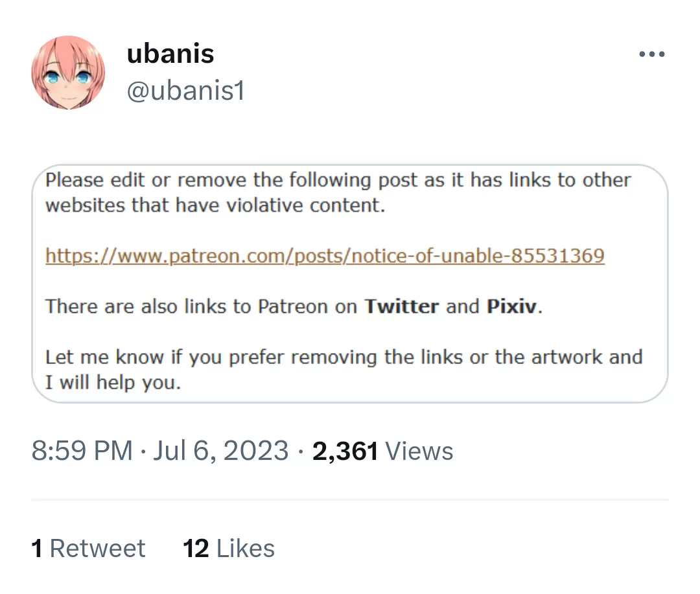700x594 pixels.
Task: Click the 'Please edit or remove' opening line
Action: pyautogui.click(x=338, y=180)
